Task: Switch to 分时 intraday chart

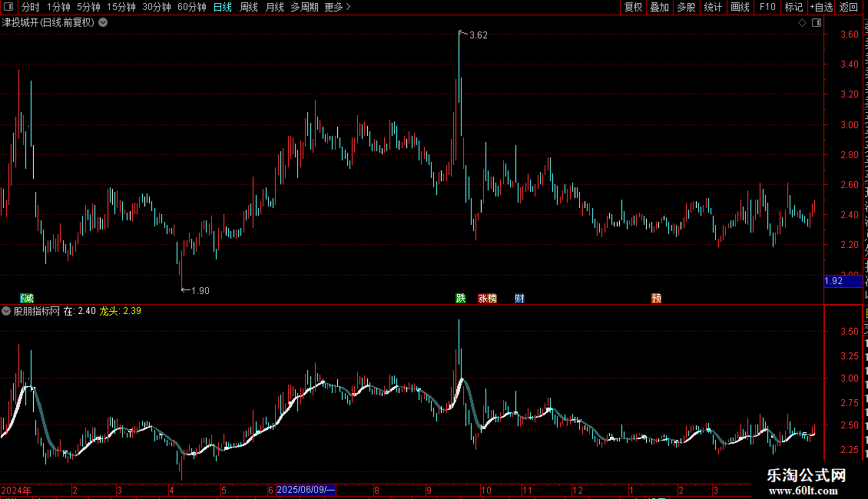Action: click(x=31, y=7)
